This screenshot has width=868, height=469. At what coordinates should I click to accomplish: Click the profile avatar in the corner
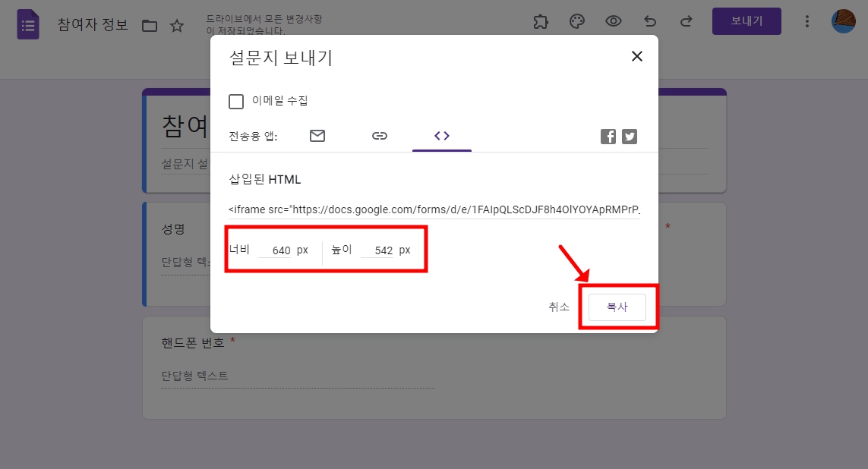[843, 21]
